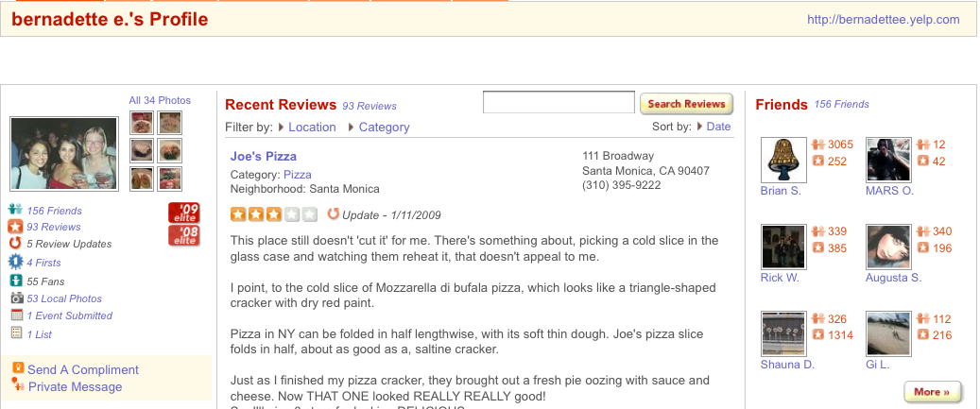Open the Sort by Date option
Viewport: 980px width, 409px height.
pyautogui.click(x=714, y=127)
